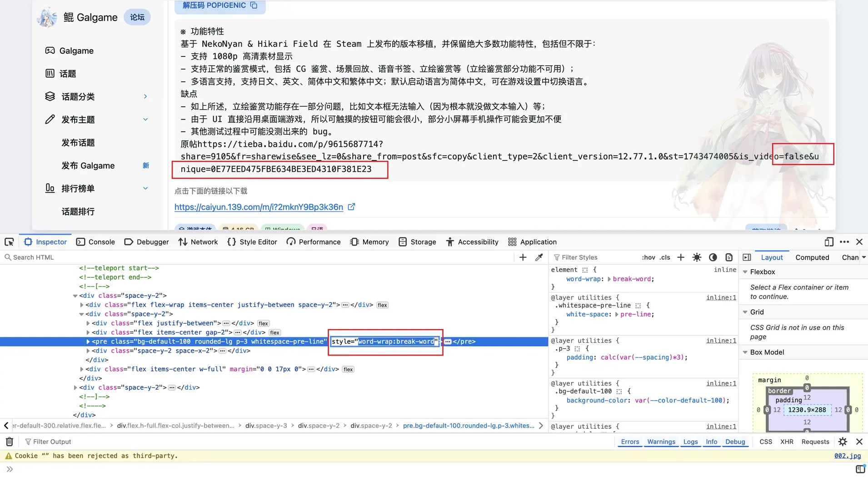Toggle the Debug console filter
Viewport: 868px width, 491px height.
click(x=735, y=442)
